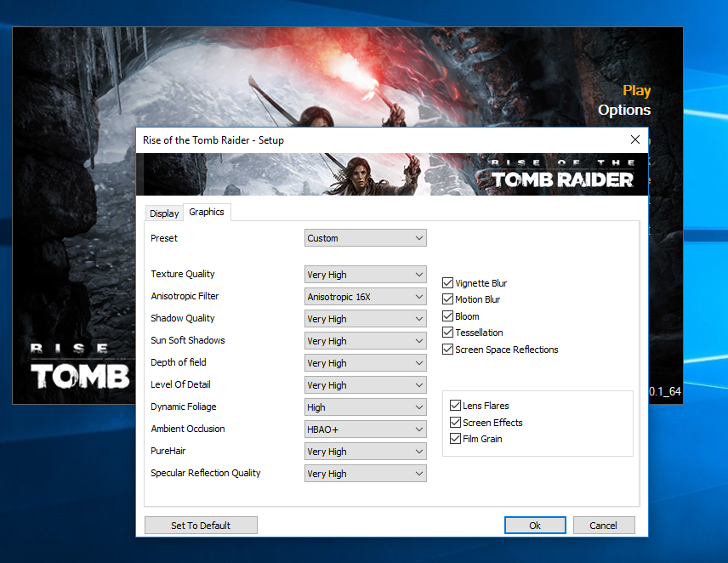This screenshot has height=563, width=728.
Task: Click the Ambient Occlusion label
Action: click(188, 429)
